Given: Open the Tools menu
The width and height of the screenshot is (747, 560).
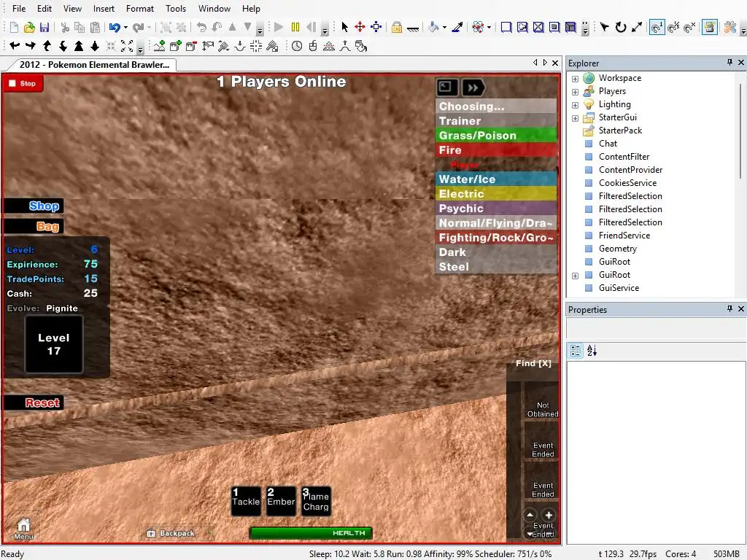Looking at the screenshot, I should (176, 9).
